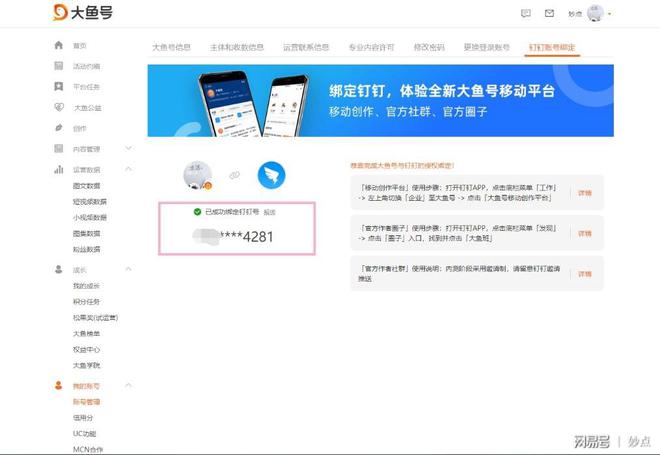Open 详情 for 官方作者圈子 instructions
Screen dimensions: 660x455
(x=585, y=233)
